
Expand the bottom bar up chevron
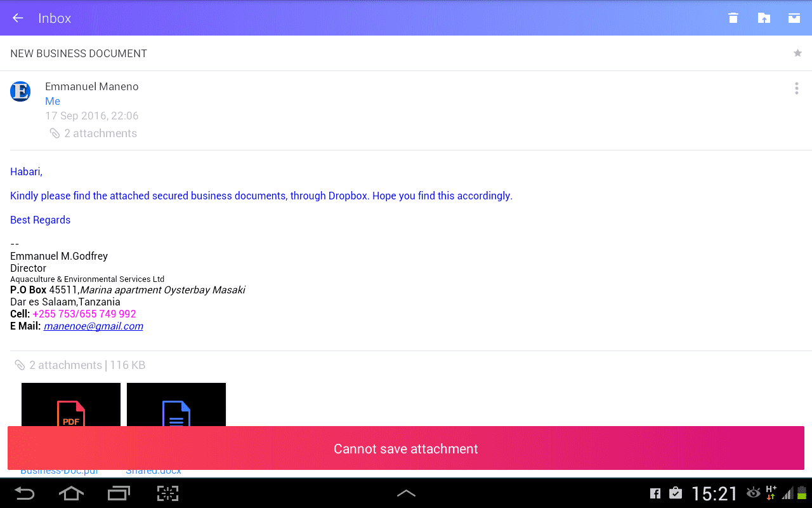coord(406,493)
